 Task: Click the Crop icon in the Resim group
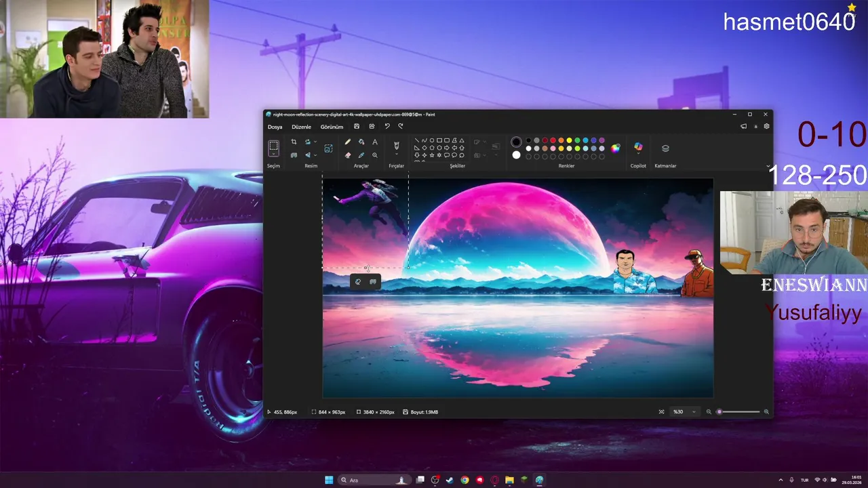point(294,142)
